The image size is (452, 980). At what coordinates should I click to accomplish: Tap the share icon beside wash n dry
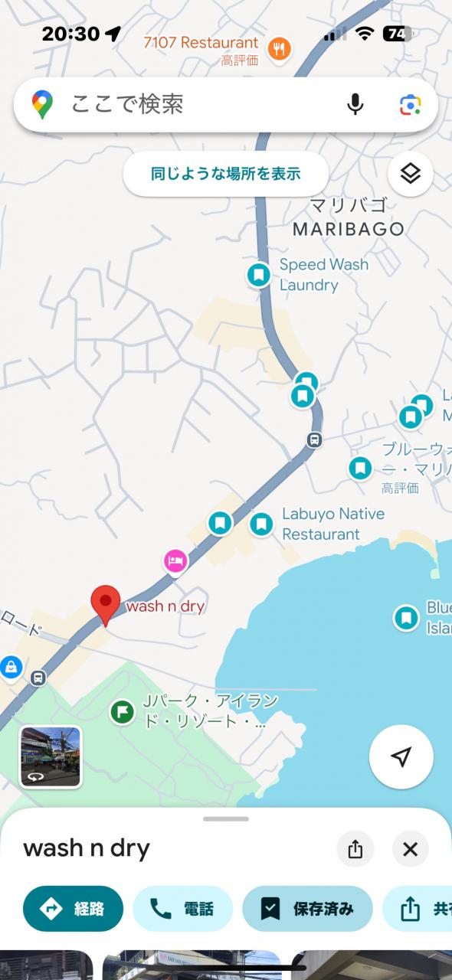tap(355, 849)
